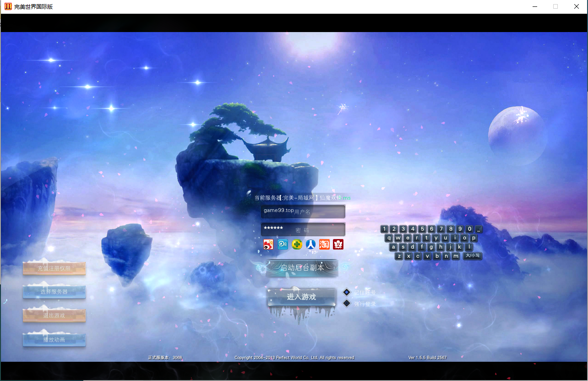This screenshot has height=381, width=588.
Task: Click the Sina Weibo login icon
Action: (269, 245)
